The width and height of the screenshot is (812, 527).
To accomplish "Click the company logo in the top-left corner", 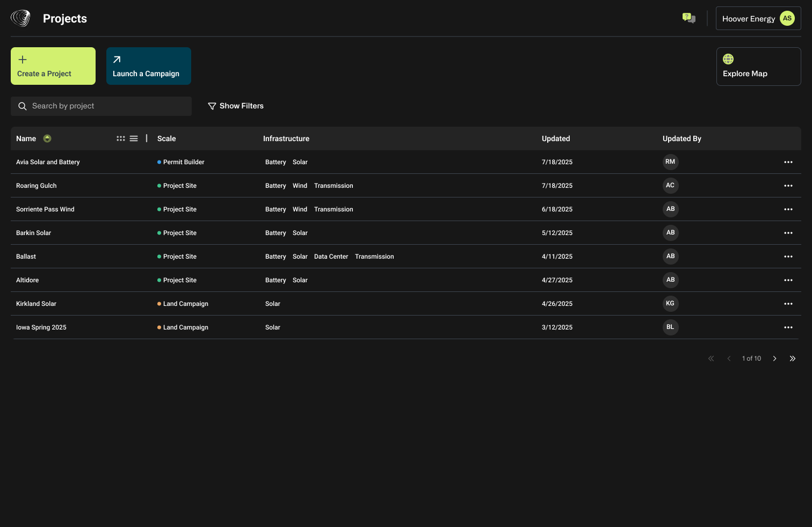I will coord(20,18).
